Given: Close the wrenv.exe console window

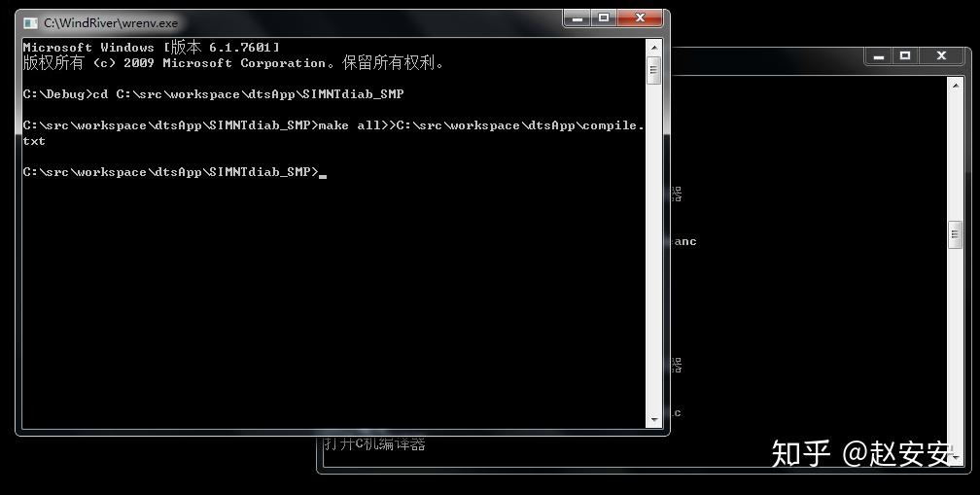Looking at the screenshot, I should point(640,18).
